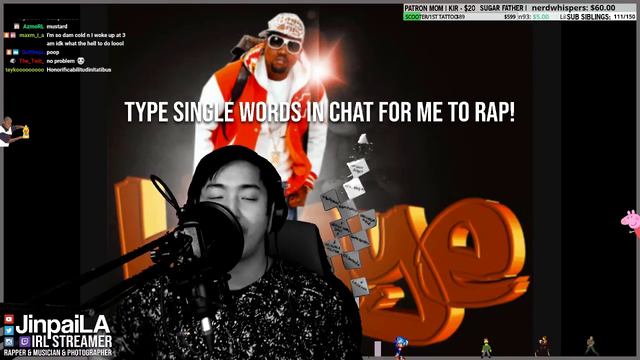The width and height of the screenshot is (640, 360).
Task: Click the eye badge next to The_Twit_
Action: 13,61
